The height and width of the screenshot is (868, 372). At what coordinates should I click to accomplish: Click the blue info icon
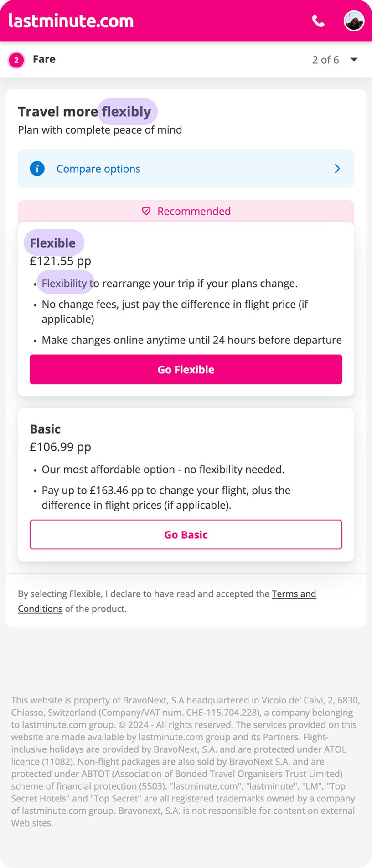[x=37, y=169]
